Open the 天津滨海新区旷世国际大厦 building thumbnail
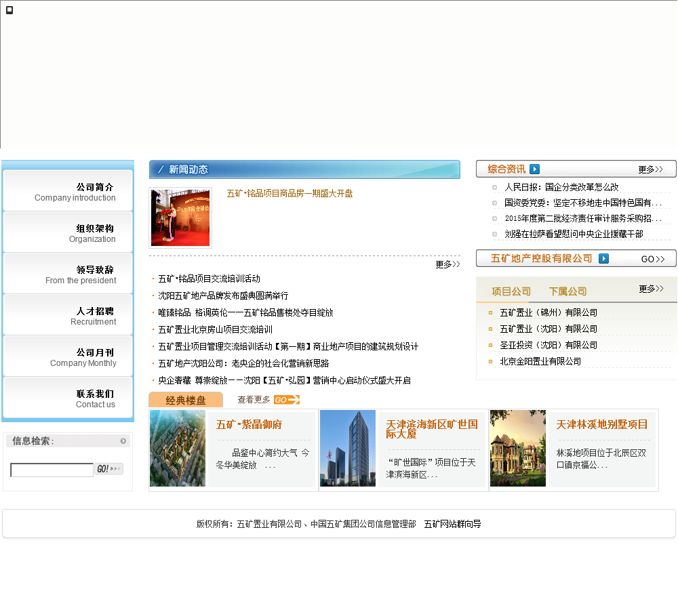This screenshot has width=678, height=616. pos(348,448)
